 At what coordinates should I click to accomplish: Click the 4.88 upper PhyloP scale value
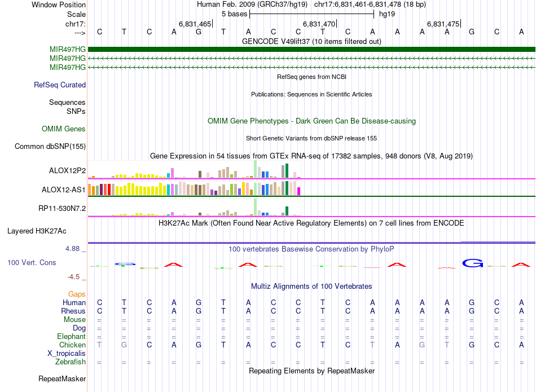73,249
